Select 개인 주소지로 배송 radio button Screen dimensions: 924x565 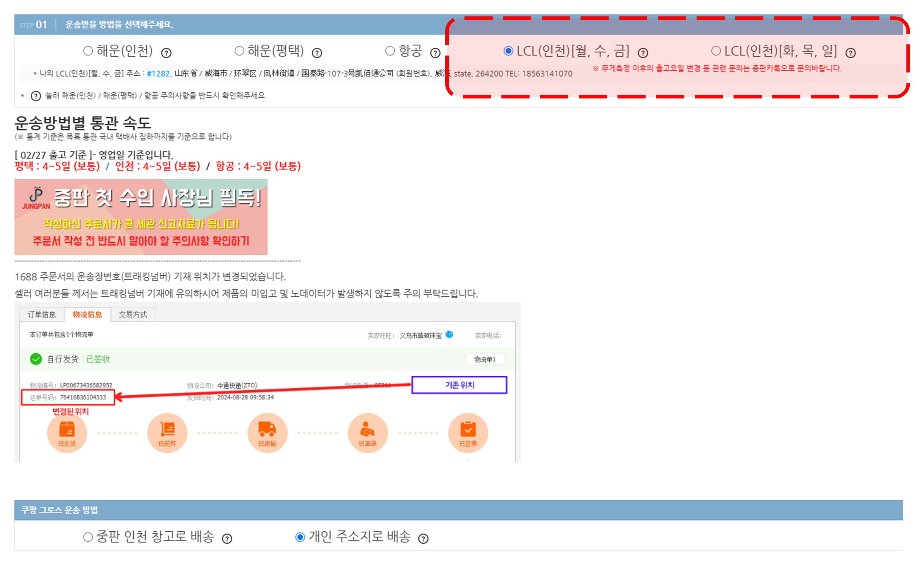(x=300, y=537)
